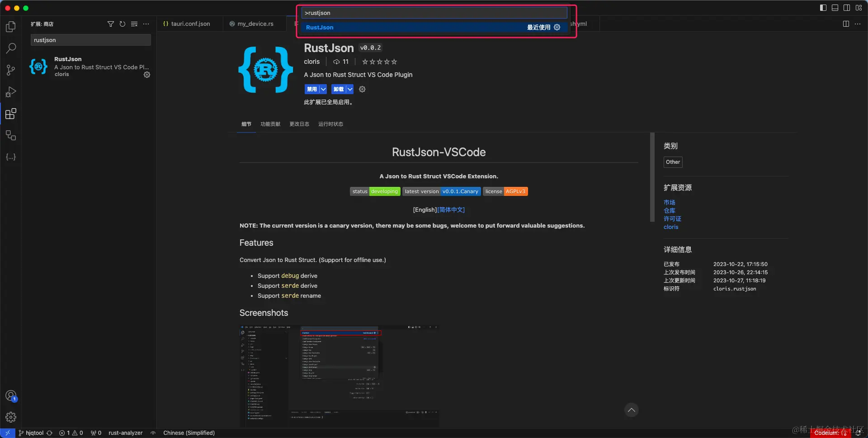Open the Manage gear at bottom of activity bar
Screen dimensions: 868x438
[11, 417]
